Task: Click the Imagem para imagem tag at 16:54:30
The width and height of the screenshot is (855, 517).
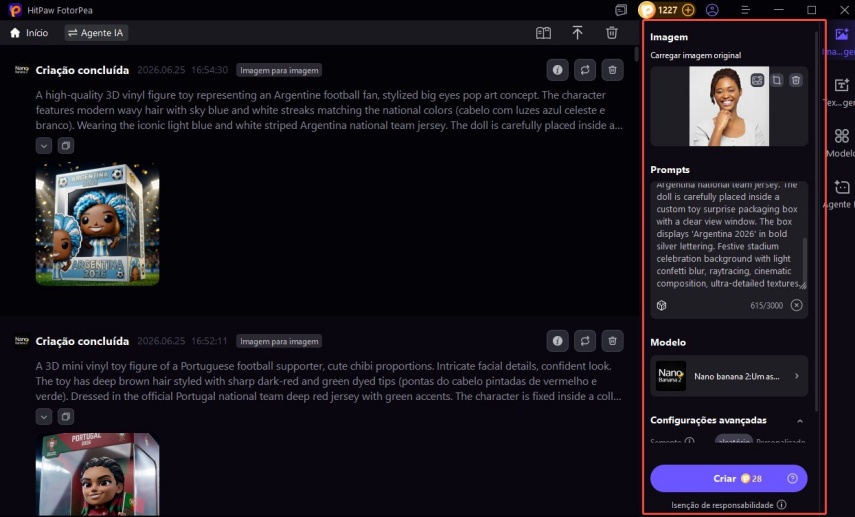Action: point(279,70)
